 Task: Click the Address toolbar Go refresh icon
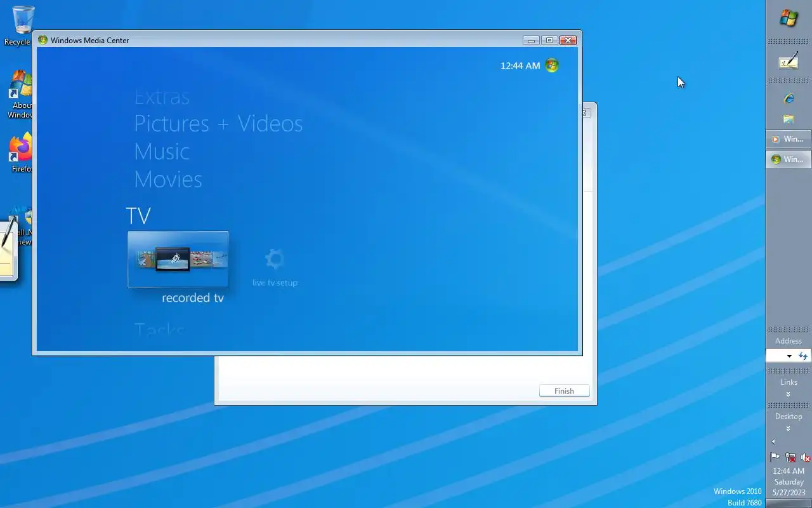point(803,356)
